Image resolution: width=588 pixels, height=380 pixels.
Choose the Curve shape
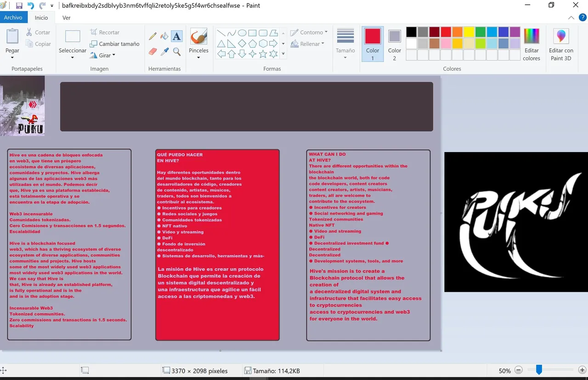[232, 33]
